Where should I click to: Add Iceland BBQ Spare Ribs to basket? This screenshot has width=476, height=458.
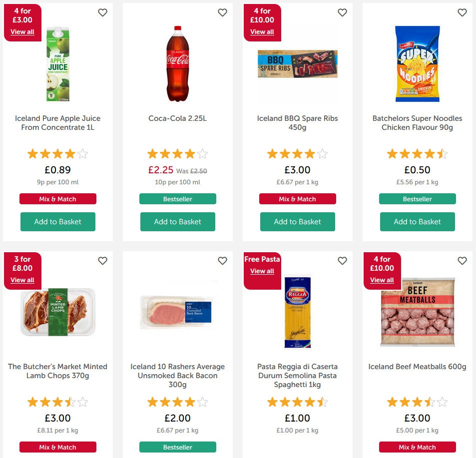coord(298,221)
